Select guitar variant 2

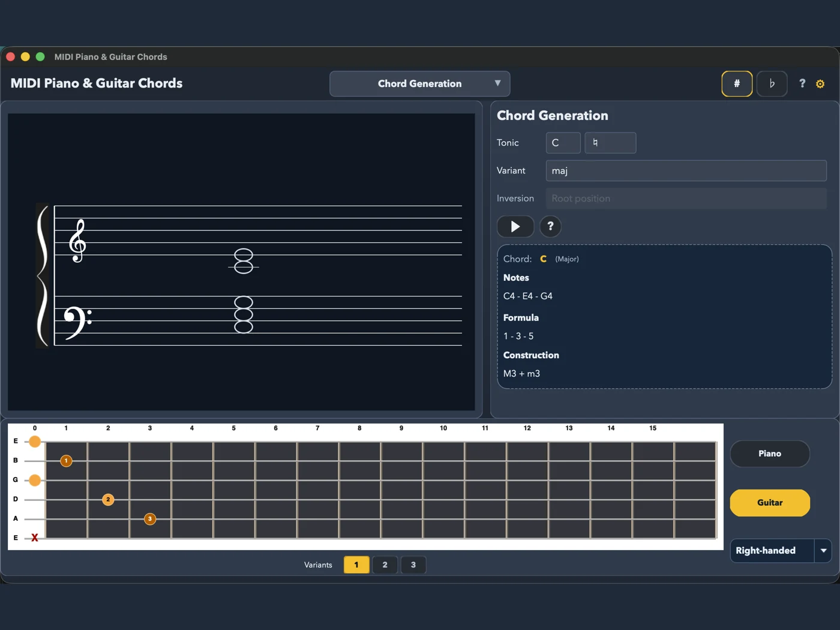coord(385,565)
